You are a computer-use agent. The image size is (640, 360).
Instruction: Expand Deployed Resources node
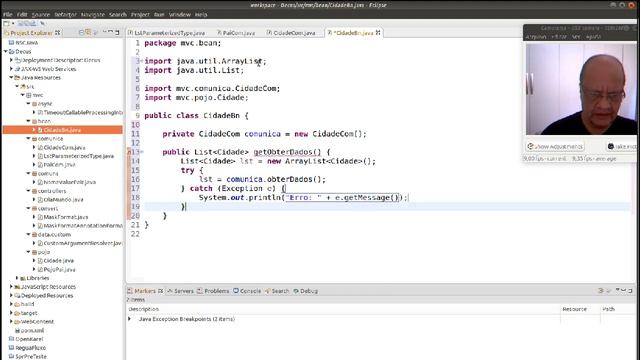11,296
